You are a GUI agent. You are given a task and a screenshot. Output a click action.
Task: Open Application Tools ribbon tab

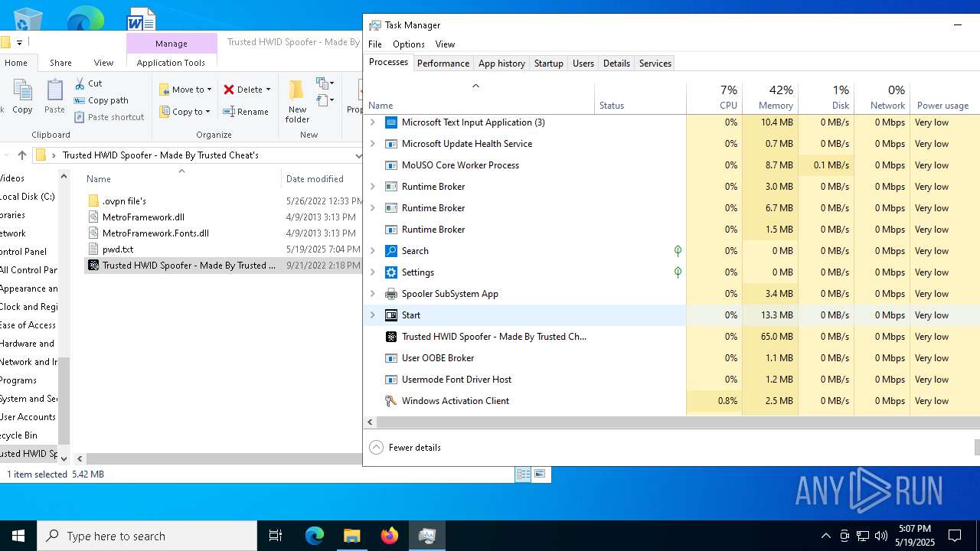click(171, 63)
